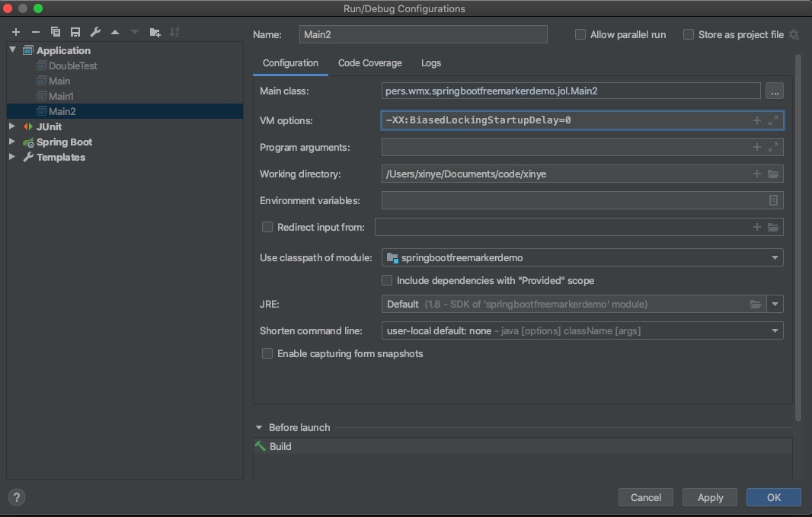This screenshot has width=812, height=517.
Task: Click the Save Configuration disk icon
Action: click(75, 32)
